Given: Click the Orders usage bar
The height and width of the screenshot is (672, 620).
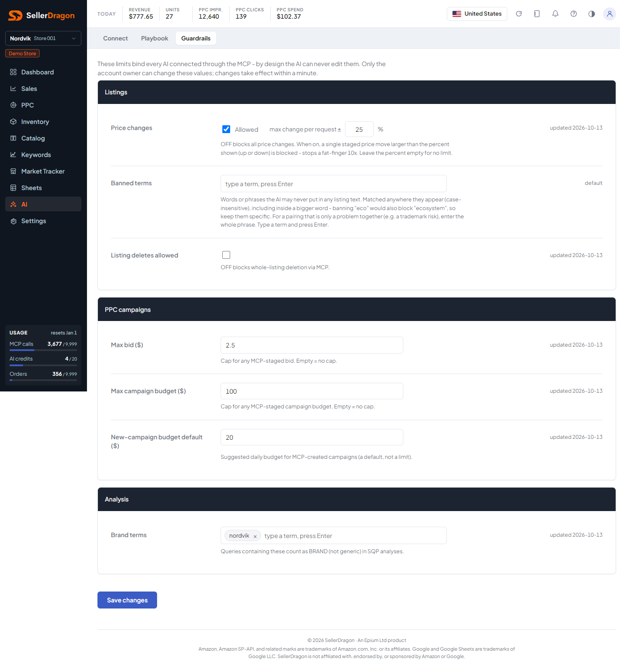Looking at the screenshot, I should 43,380.
